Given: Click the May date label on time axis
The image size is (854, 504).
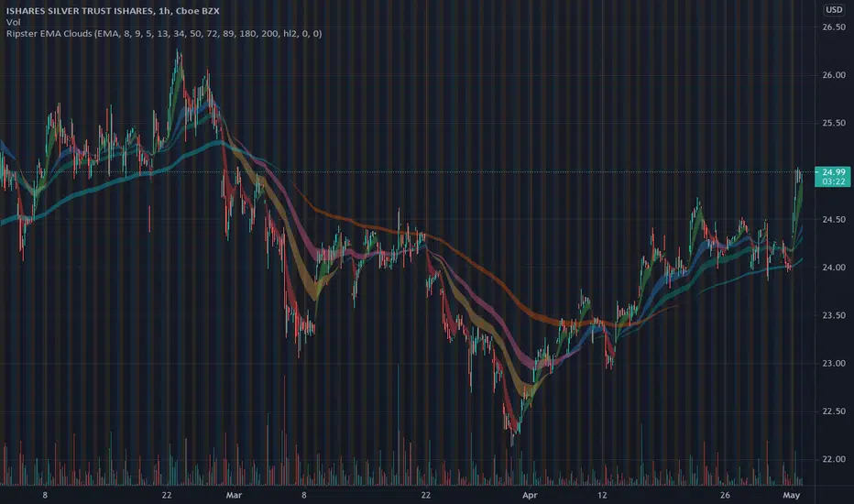Looking at the screenshot, I should tap(791, 495).
